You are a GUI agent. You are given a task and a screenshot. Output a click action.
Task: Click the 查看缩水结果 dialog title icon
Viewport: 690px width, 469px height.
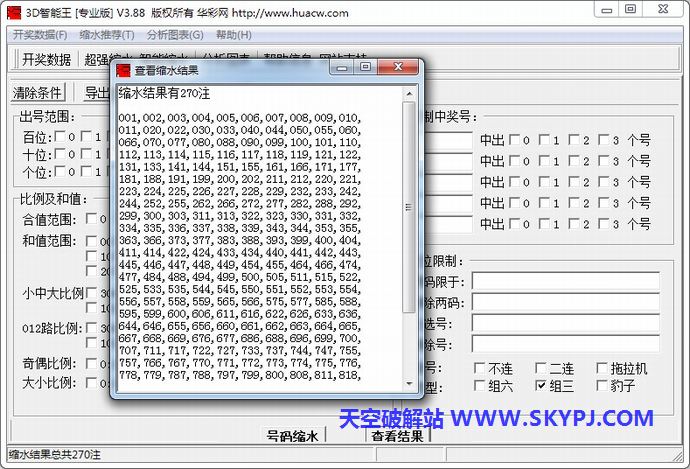click(124, 70)
